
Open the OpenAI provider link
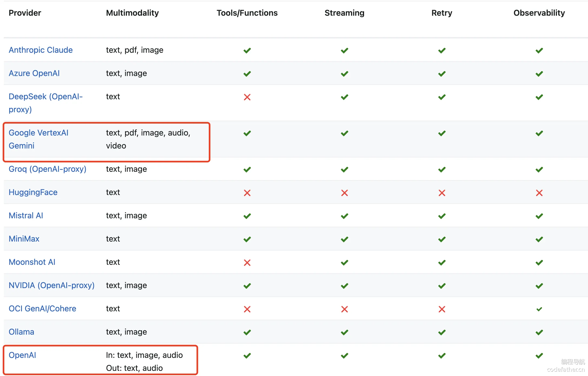[x=22, y=355]
